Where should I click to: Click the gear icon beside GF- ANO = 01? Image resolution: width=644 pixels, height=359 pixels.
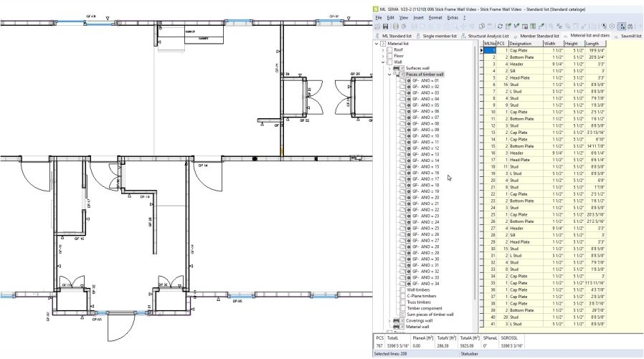(408, 81)
